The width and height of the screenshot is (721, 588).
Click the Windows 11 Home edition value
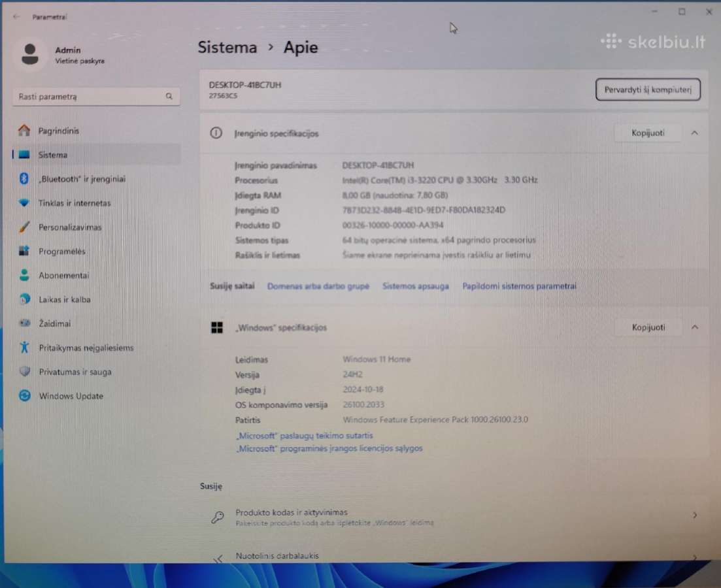[377, 359]
